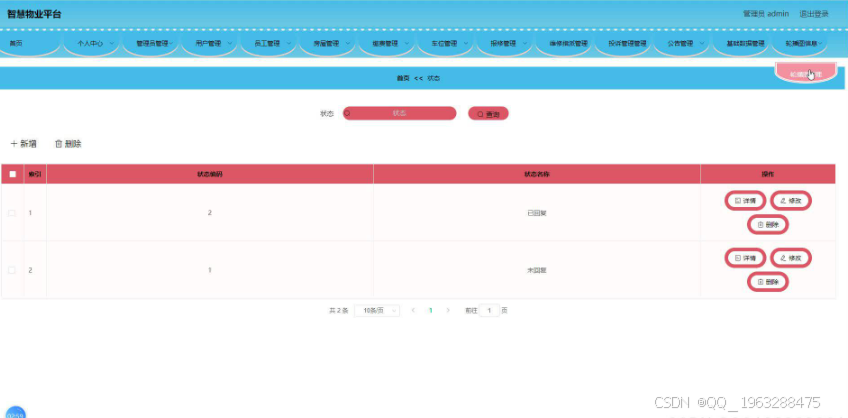The height and width of the screenshot is (418, 848).
Task: Click the trash icon for 删除 above table
Action: tap(58, 144)
